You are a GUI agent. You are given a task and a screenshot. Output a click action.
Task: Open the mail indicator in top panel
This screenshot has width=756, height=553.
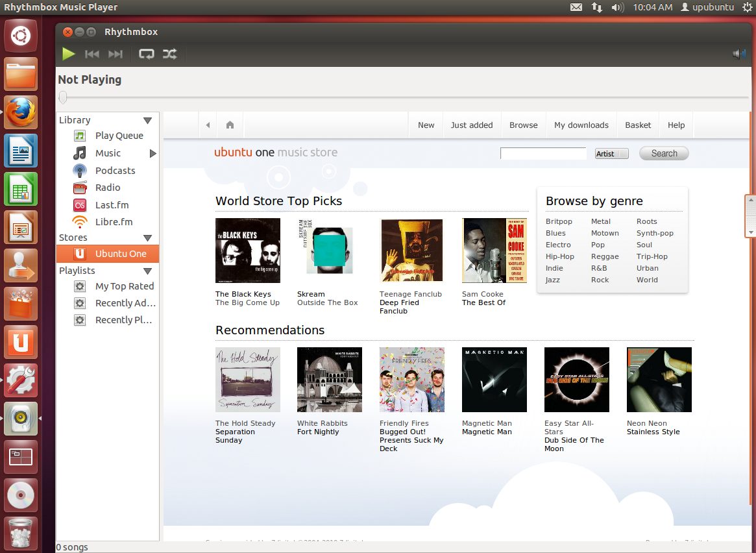(576, 7)
